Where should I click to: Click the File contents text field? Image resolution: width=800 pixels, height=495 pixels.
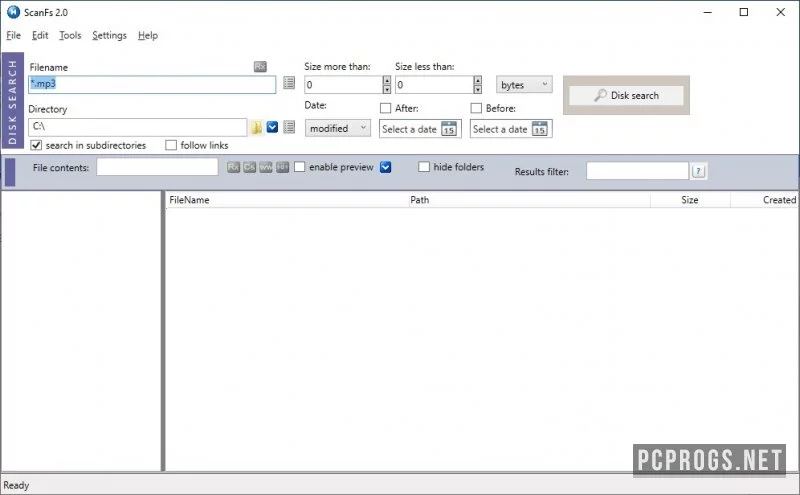(157, 167)
